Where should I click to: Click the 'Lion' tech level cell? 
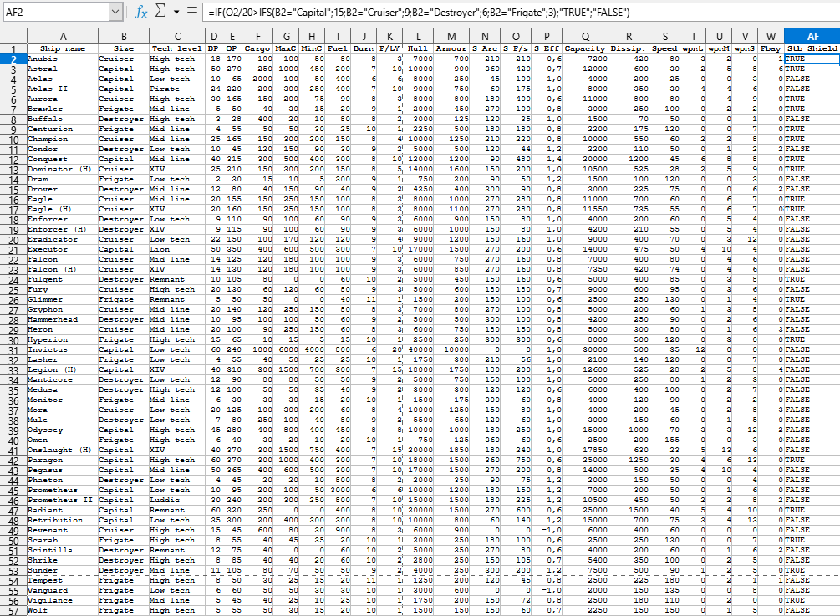click(177, 250)
